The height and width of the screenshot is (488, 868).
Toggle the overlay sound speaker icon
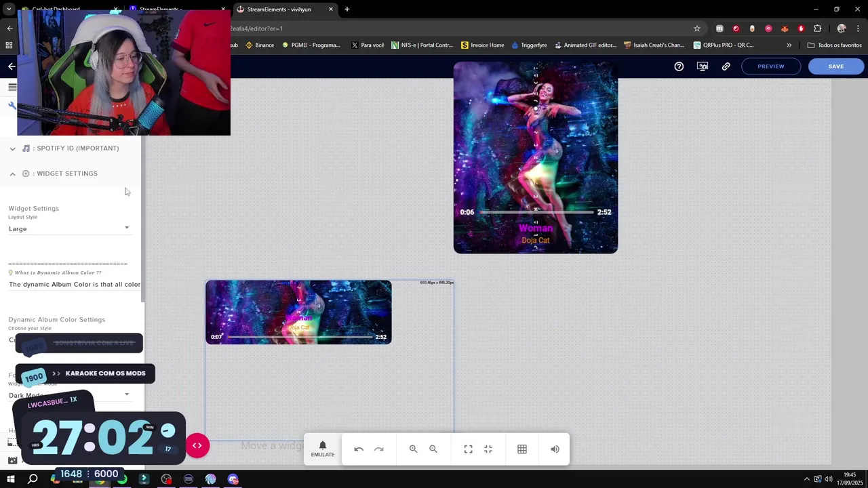pos(555,449)
